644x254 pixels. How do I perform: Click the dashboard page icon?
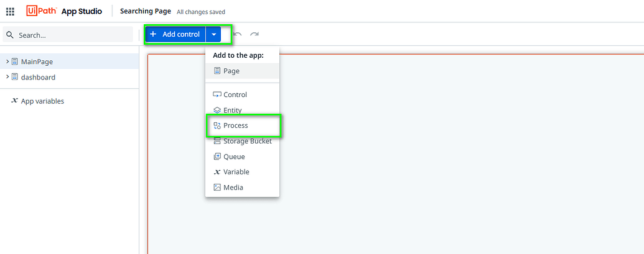coord(15,77)
